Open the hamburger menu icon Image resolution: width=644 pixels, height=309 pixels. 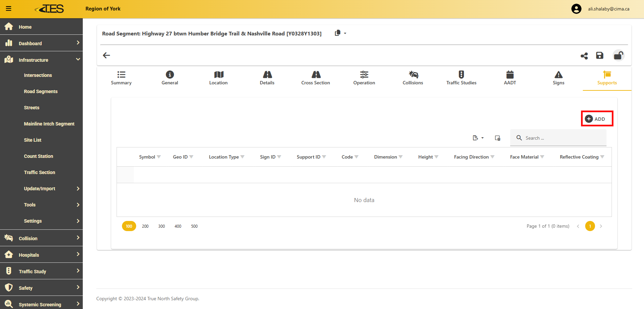[9, 9]
